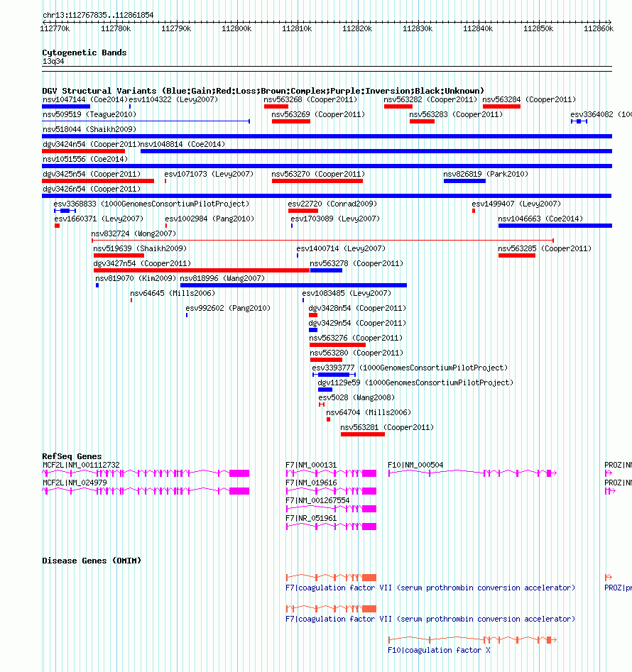
Task: Select the esv1071073 (Levy2007) label
Action: coord(209,174)
